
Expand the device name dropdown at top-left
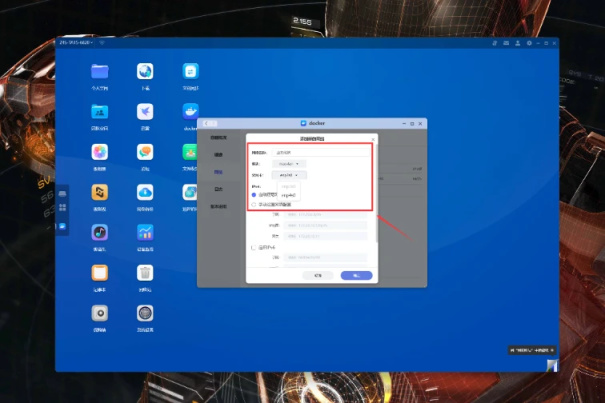point(76,42)
